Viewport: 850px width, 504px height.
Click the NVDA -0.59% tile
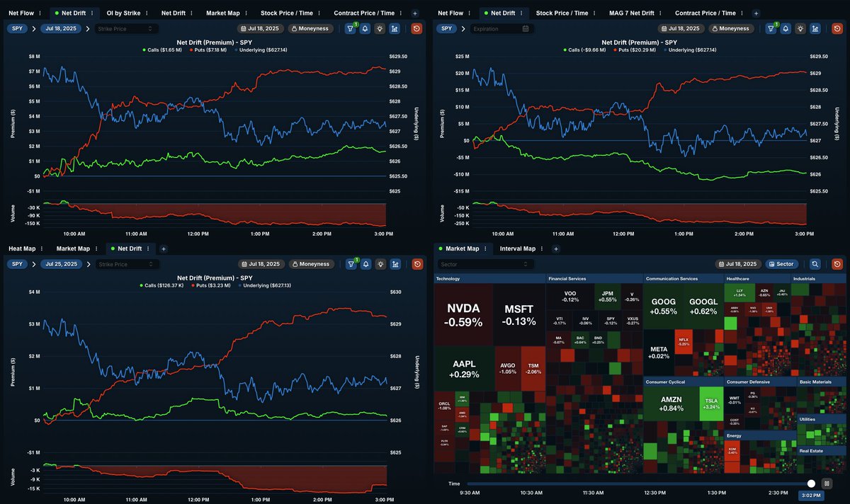coord(464,315)
